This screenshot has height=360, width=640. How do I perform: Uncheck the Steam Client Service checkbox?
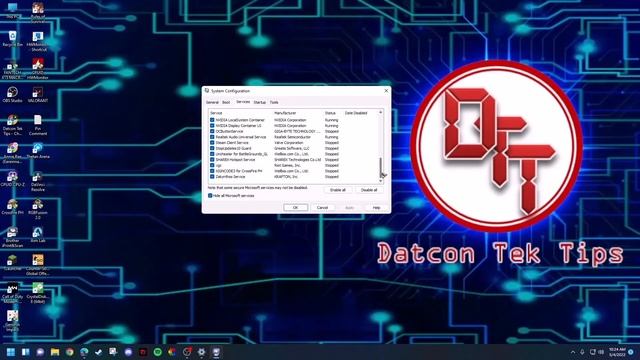coord(212,143)
